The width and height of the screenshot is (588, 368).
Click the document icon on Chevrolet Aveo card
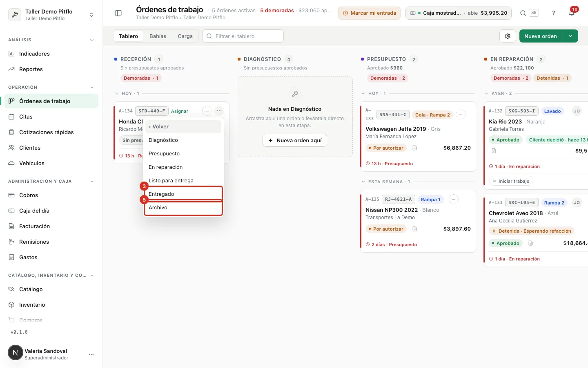530,243
